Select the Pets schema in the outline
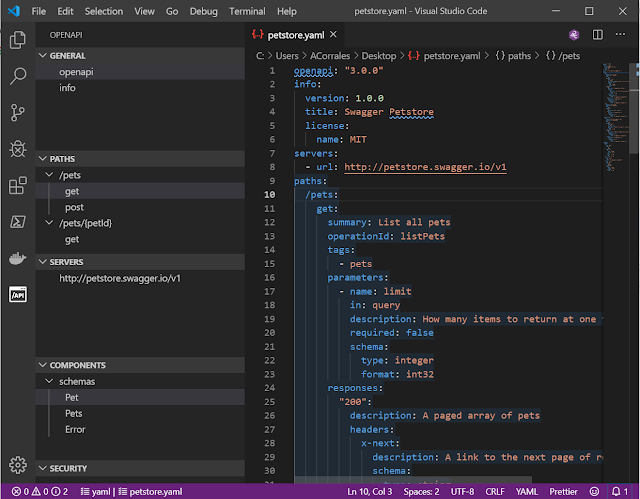 click(74, 414)
